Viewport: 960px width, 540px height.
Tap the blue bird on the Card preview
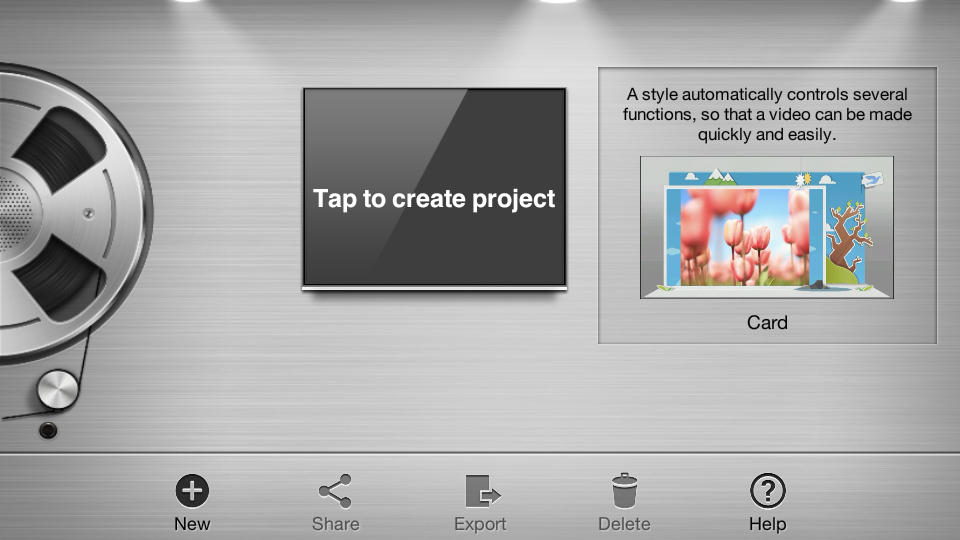pos(871,179)
